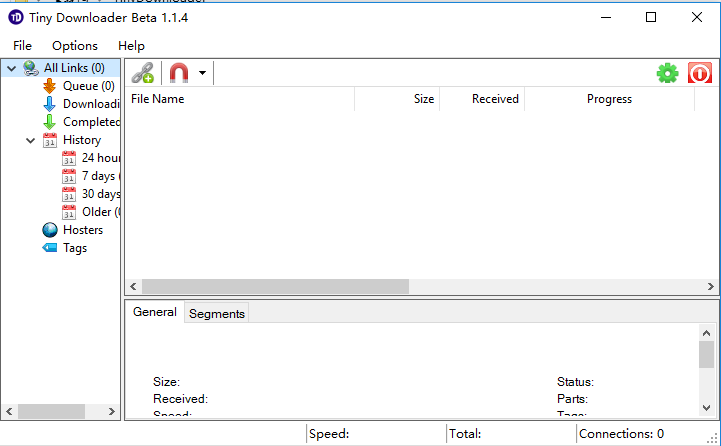This screenshot has width=721, height=446.
Task: Open the File menu
Action: 22,45
